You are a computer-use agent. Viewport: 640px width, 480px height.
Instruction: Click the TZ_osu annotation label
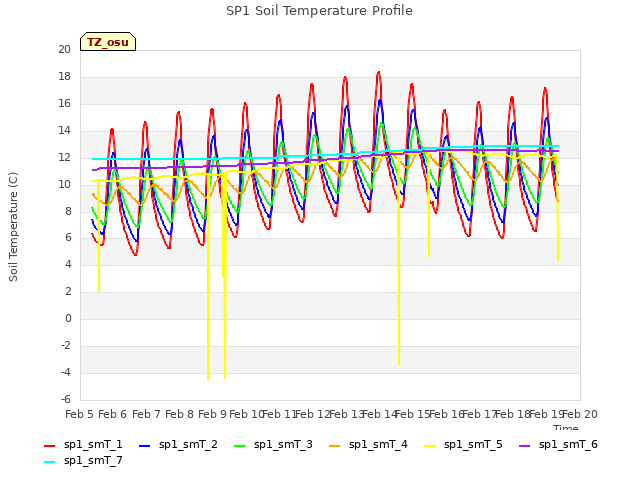click(x=108, y=42)
